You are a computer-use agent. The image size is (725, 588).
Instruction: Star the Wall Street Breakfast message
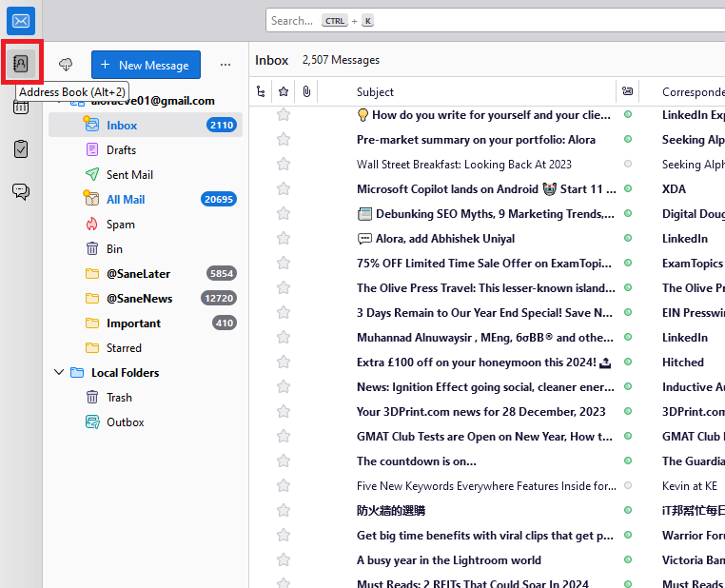284,164
